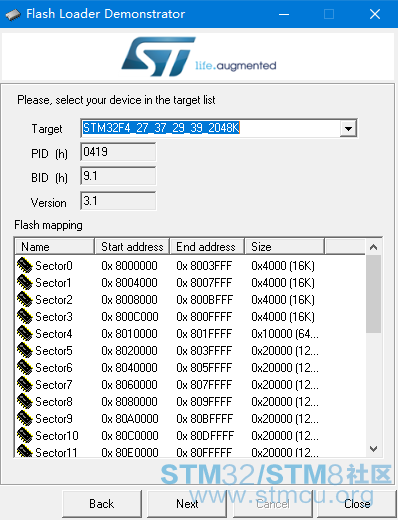Click the Sector6 chip icon

pyautogui.click(x=25, y=367)
